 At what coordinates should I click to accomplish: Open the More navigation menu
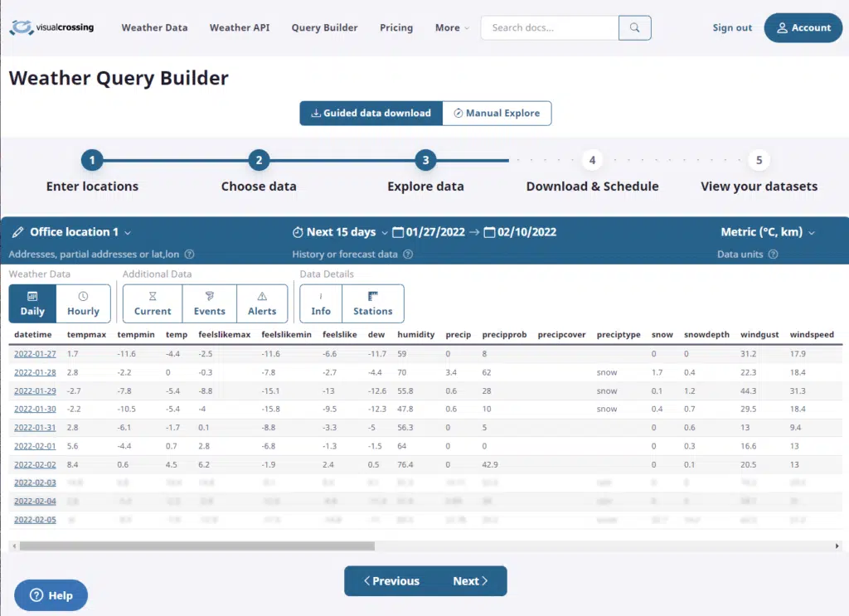pyautogui.click(x=452, y=27)
